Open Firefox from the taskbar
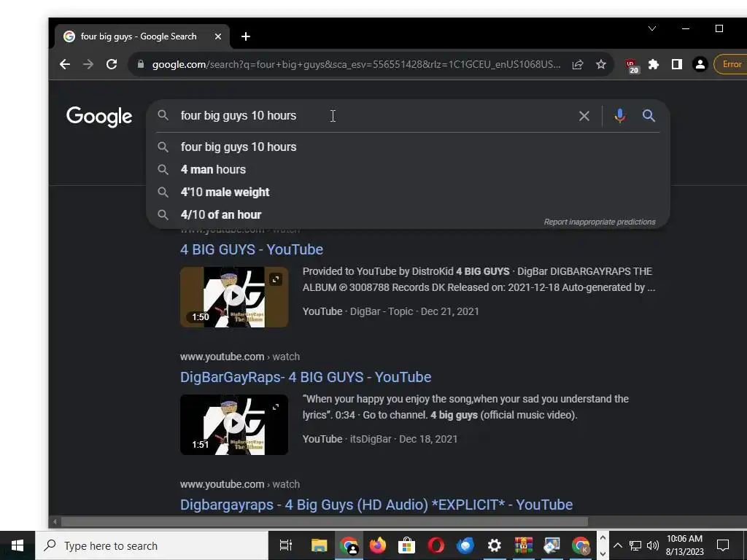Image resolution: width=747 pixels, height=560 pixels. coord(377,545)
